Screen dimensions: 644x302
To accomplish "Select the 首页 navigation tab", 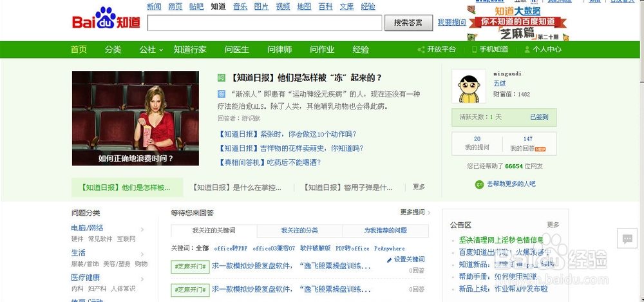I will coord(79,50).
